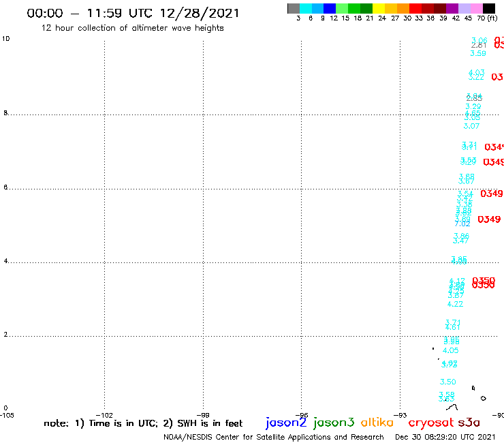Click the subtitle "12 hour collection of altimeter wave heights"
The height and width of the screenshot is (443, 504).
tap(132, 28)
